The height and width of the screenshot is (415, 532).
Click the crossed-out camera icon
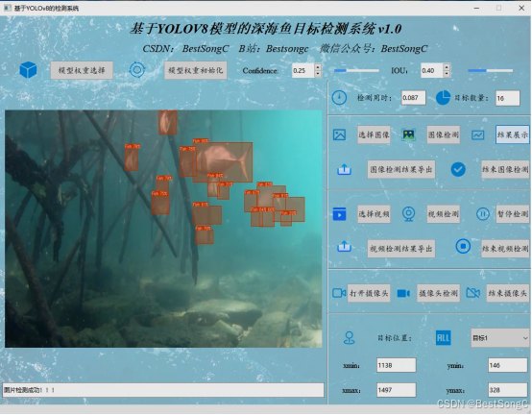(x=473, y=293)
